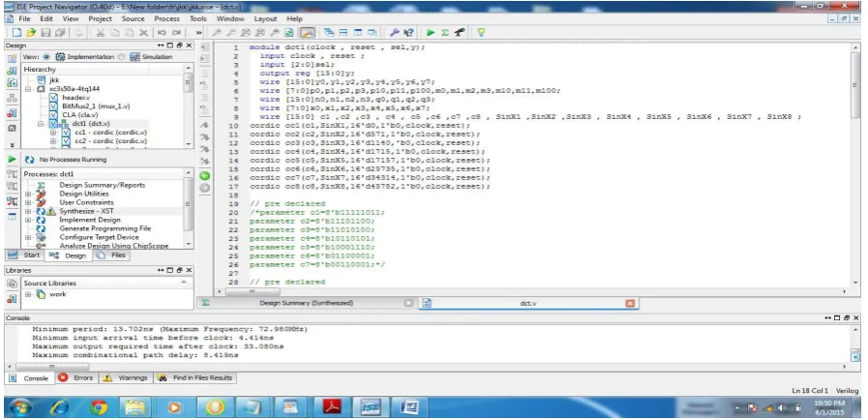Click the Hierarchy list scroll-down arrow
Viewport: 868px width, 420px height.
click(x=189, y=144)
